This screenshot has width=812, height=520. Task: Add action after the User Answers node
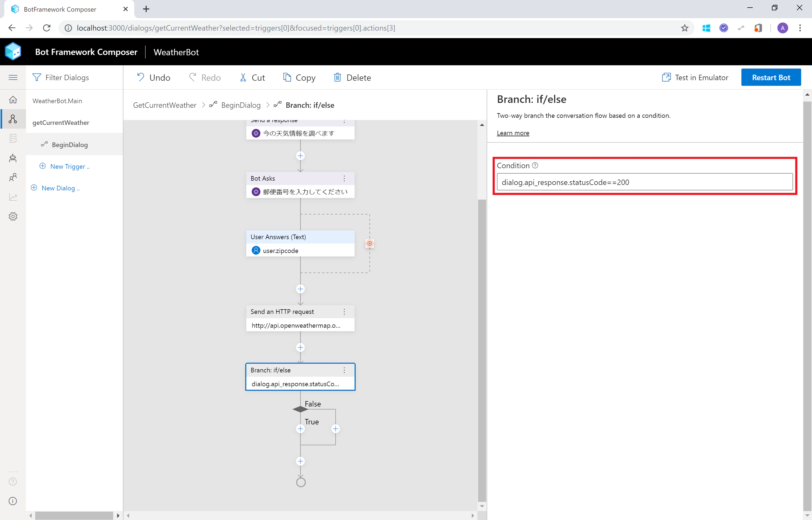pyautogui.click(x=300, y=289)
